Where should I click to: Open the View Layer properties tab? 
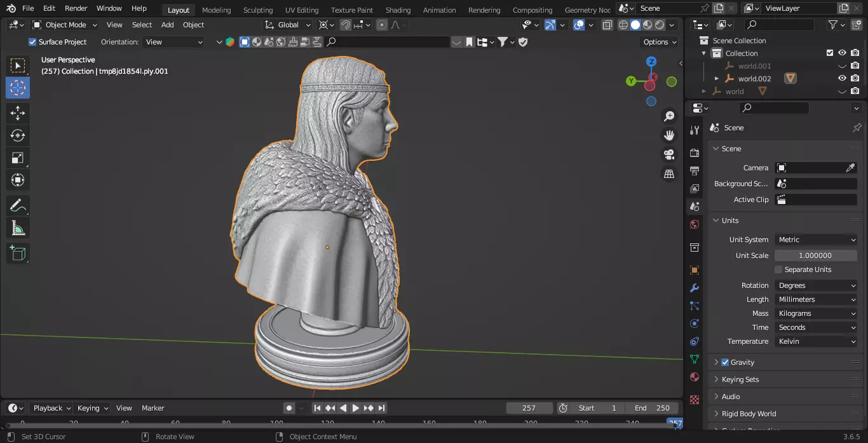coord(695,189)
